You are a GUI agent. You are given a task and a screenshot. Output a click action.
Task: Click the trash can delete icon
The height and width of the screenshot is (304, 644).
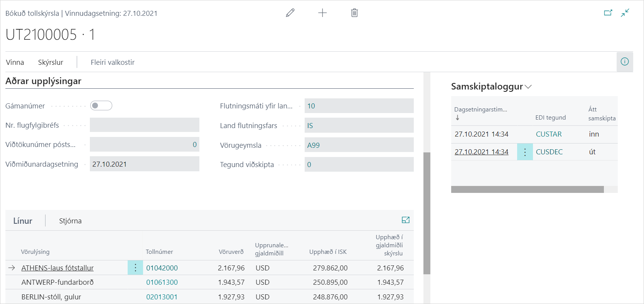click(x=354, y=13)
